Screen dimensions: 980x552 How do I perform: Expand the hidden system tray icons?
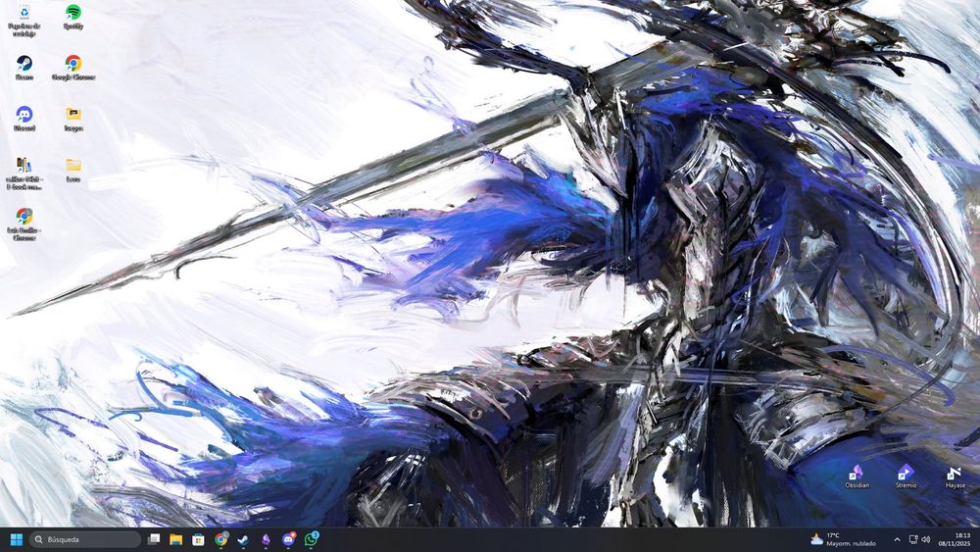click(897, 539)
